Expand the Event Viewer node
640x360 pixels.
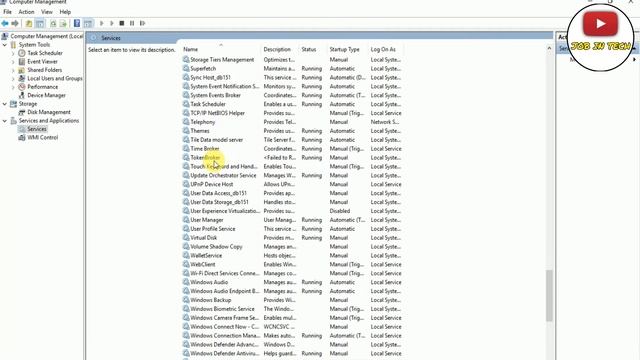pyautogui.click(x=13, y=62)
